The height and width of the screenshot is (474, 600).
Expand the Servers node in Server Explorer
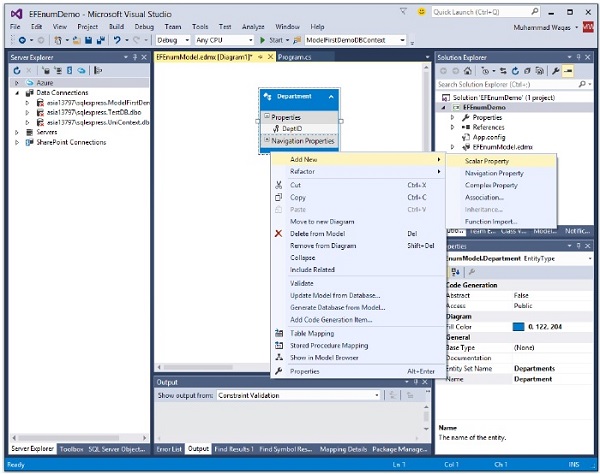pos(17,132)
